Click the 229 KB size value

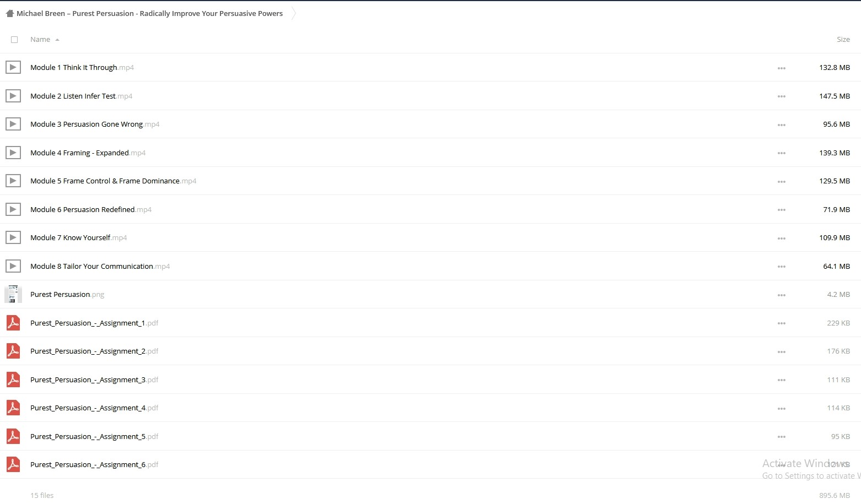(x=838, y=323)
